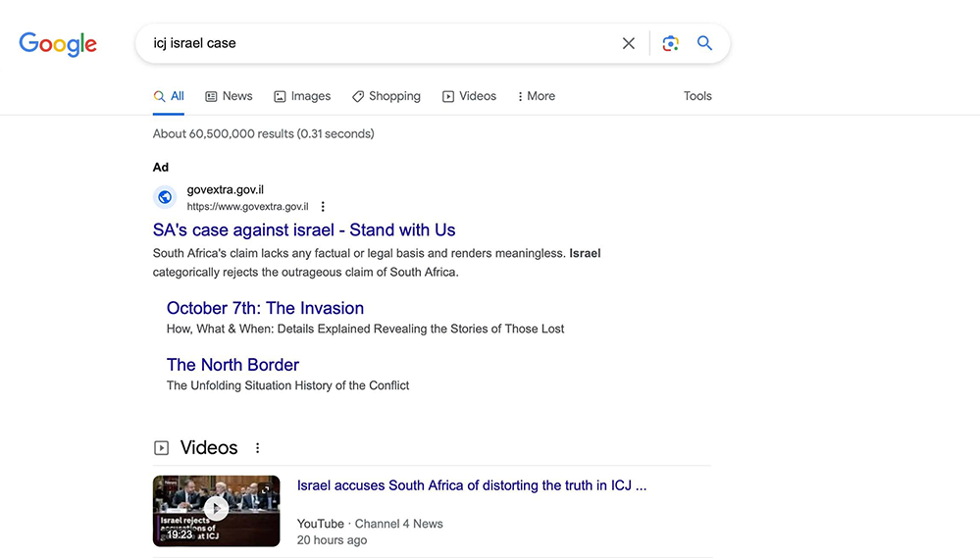Switch to the Images tab
Viewport: 980px width, 558px height.
pyautogui.click(x=302, y=96)
